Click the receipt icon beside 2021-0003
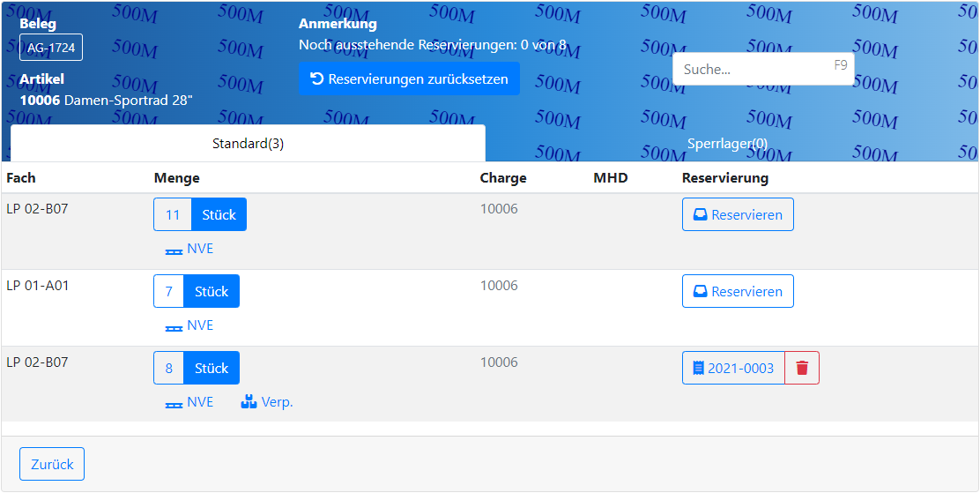Screen dimensions: 980x493 click(699, 369)
